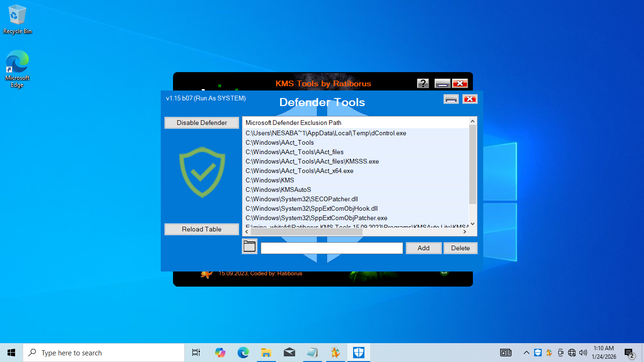Open the folder browse icon beside path field
This screenshot has height=362, width=644.
(x=249, y=246)
